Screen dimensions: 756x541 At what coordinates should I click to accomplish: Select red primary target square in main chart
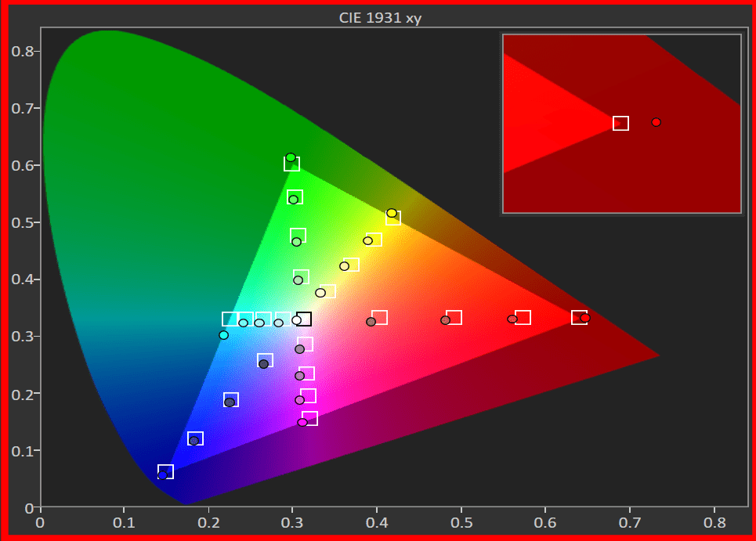tap(579, 317)
